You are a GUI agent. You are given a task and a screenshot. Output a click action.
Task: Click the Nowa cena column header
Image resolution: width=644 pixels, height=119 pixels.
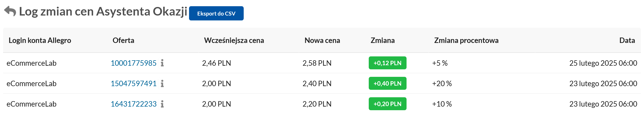pos(322,40)
